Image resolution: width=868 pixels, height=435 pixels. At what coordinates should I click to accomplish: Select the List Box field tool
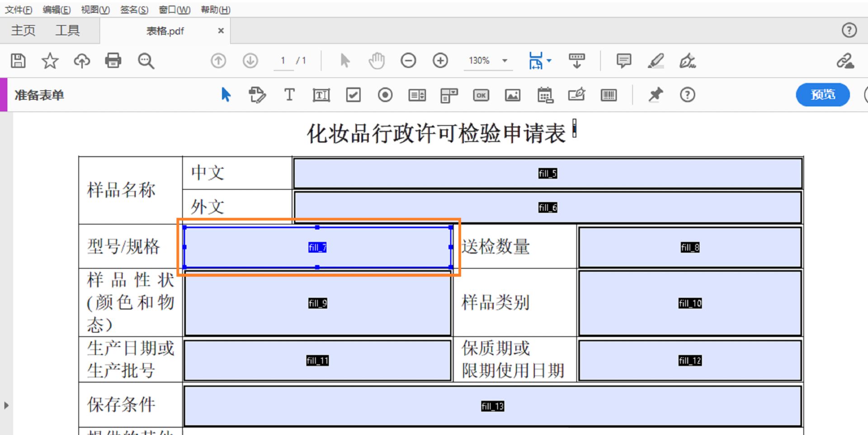click(417, 95)
